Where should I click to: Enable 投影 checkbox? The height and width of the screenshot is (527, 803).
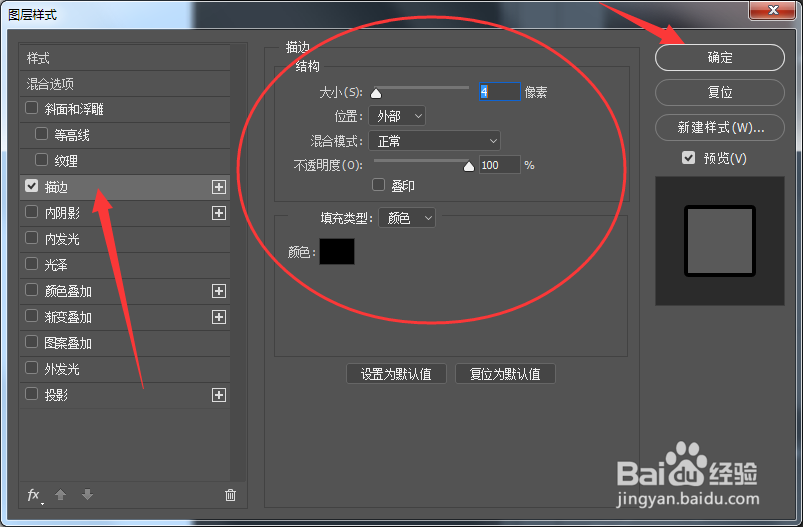(32, 394)
